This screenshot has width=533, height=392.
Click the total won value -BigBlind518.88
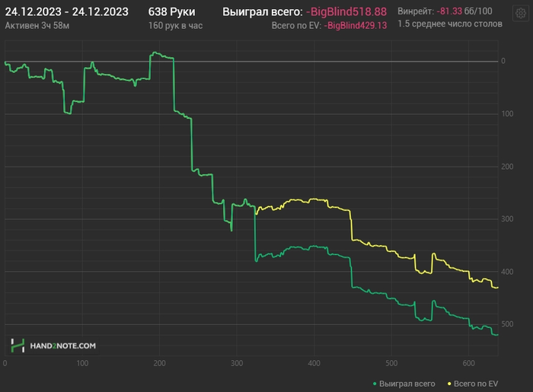point(346,12)
